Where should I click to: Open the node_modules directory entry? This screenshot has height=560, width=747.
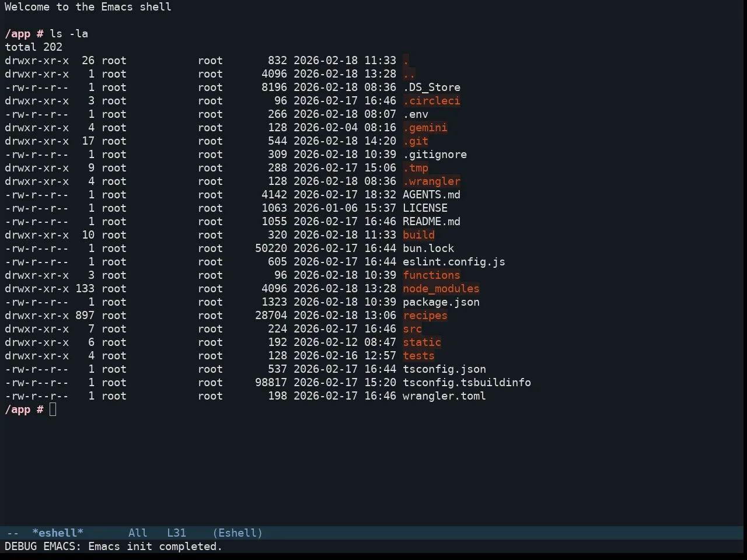[x=441, y=289]
